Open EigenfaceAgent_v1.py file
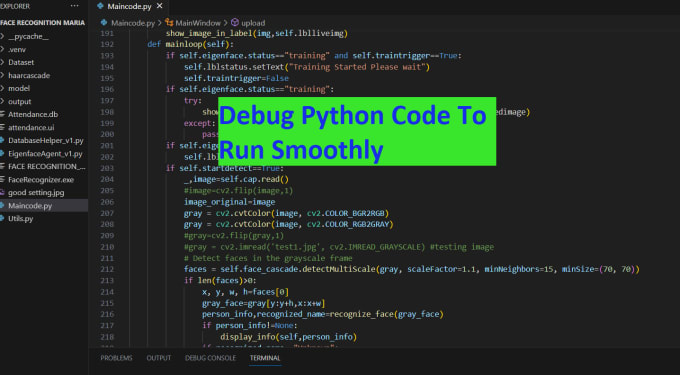 coord(45,153)
